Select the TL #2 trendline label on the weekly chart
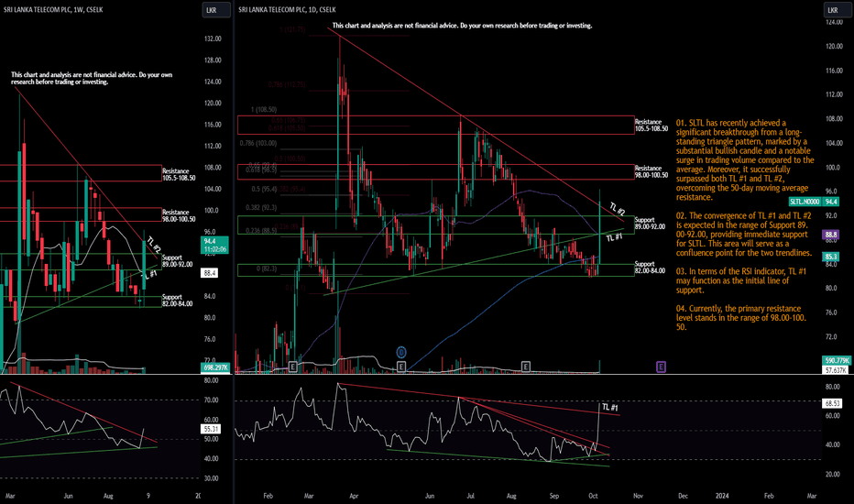The image size is (854, 504). point(154,245)
